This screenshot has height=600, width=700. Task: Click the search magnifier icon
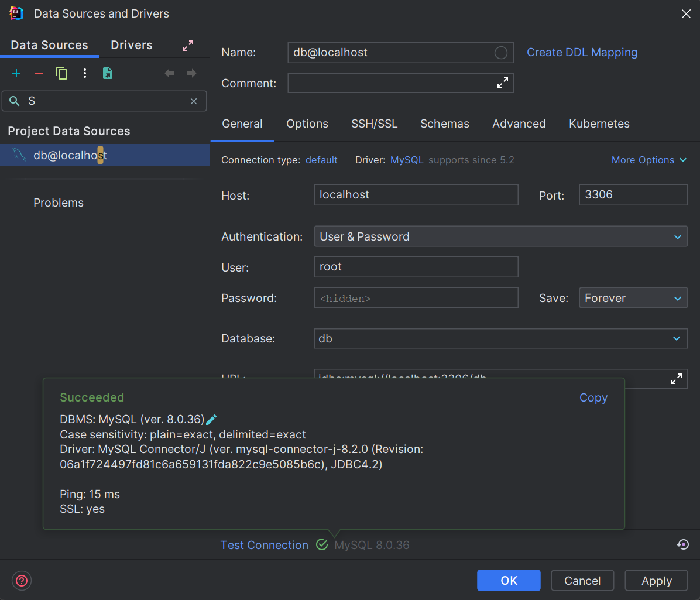coord(14,101)
